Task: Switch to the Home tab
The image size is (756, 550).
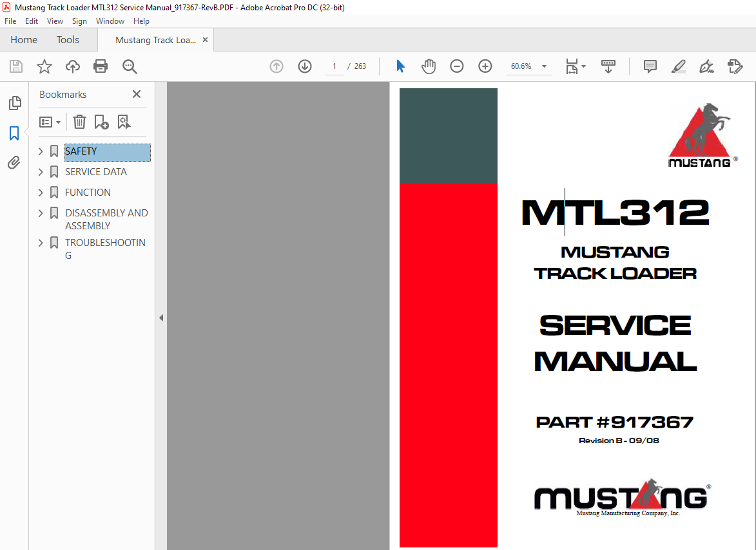Action: 24,40
